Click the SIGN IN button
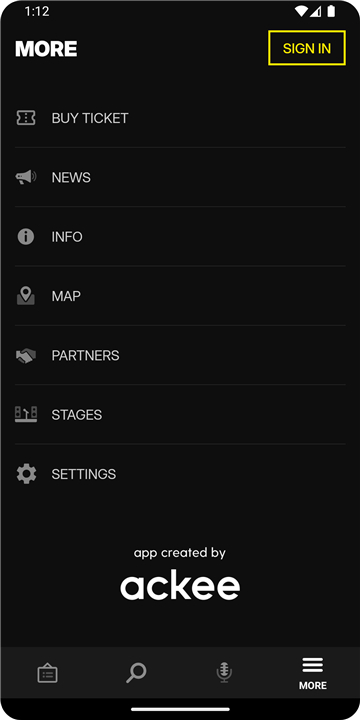The width and height of the screenshot is (360, 720). [307, 48]
